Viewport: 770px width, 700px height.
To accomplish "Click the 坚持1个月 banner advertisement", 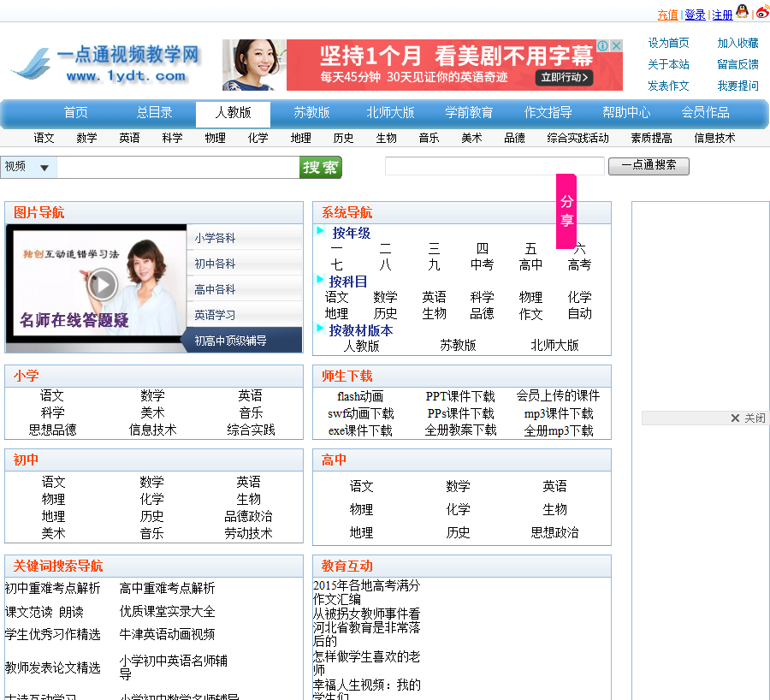I will pyautogui.click(x=423, y=65).
